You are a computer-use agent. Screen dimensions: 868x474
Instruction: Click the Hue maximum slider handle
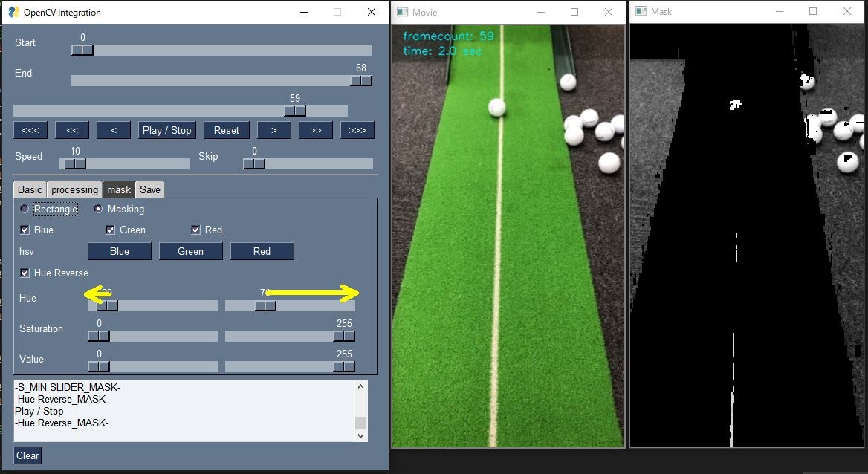click(265, 305)
